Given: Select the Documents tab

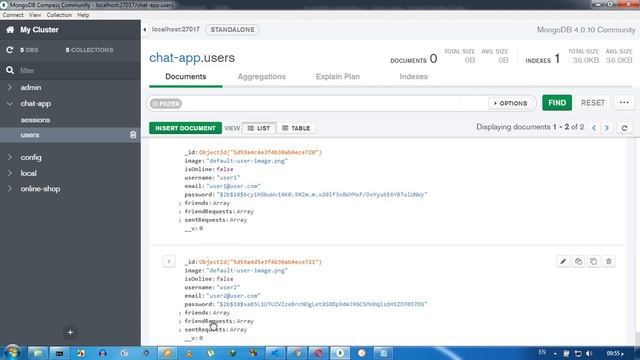Looking at the screenshot, I should (186, 77).
